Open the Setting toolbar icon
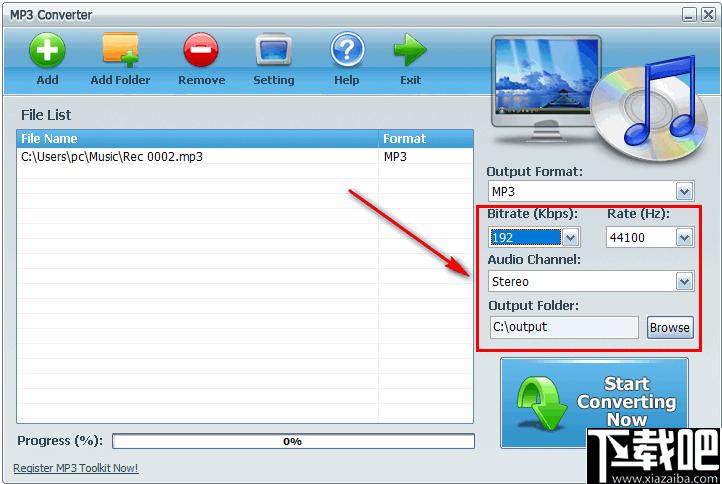722x484 pixels. 274,50
